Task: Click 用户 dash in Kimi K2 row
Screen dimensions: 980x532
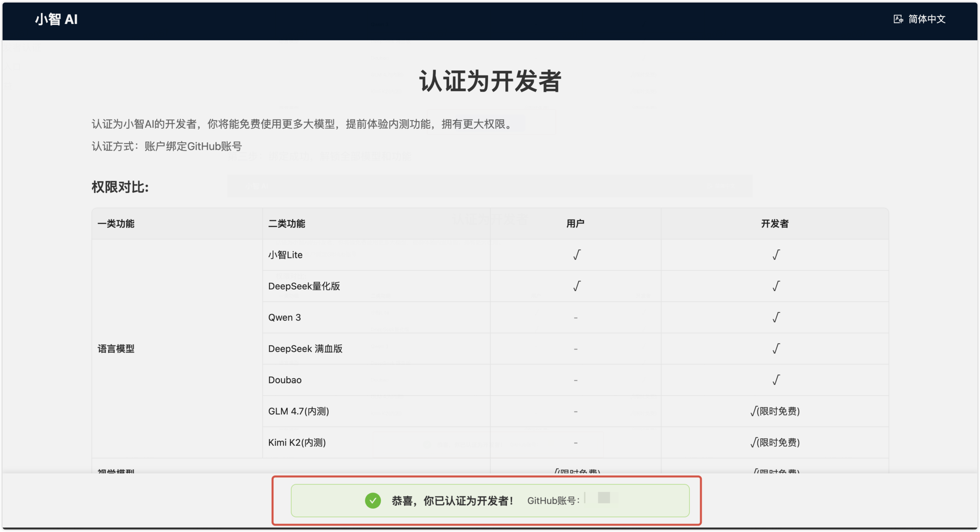Action: click(576, 443)
